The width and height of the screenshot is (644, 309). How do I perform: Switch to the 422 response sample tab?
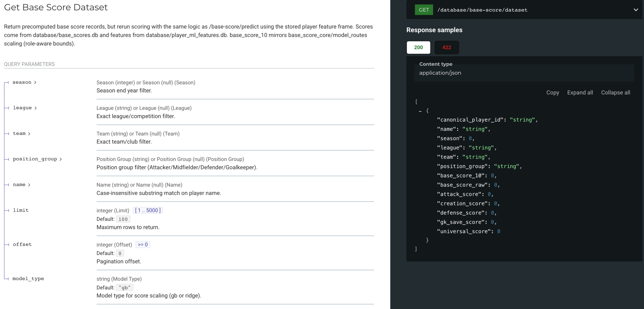[447, 47]
